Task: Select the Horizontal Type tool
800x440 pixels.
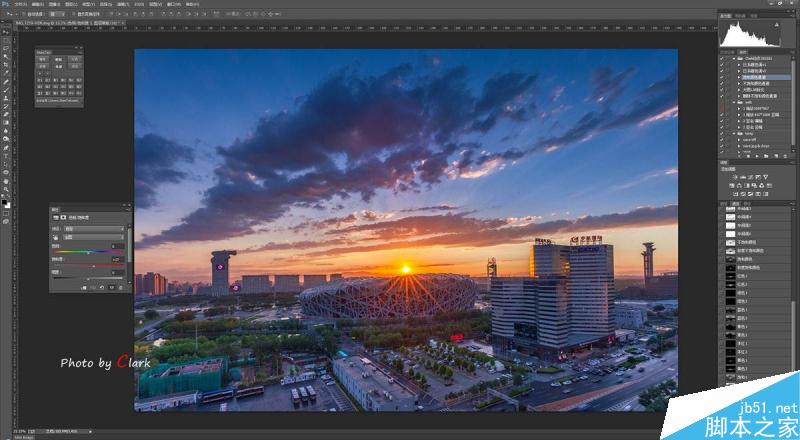Action: click(6, 156)
